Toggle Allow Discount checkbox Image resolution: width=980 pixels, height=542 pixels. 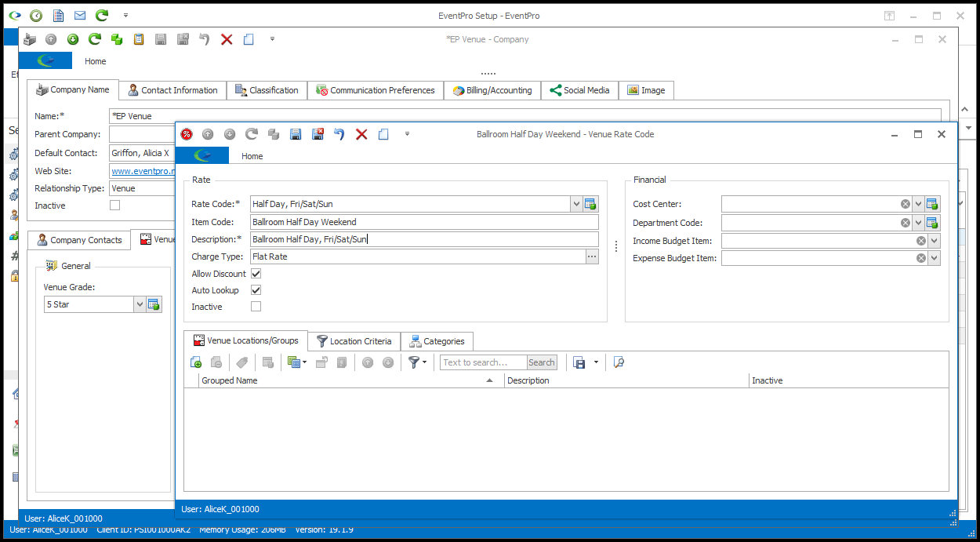click(x=256, y=274)
